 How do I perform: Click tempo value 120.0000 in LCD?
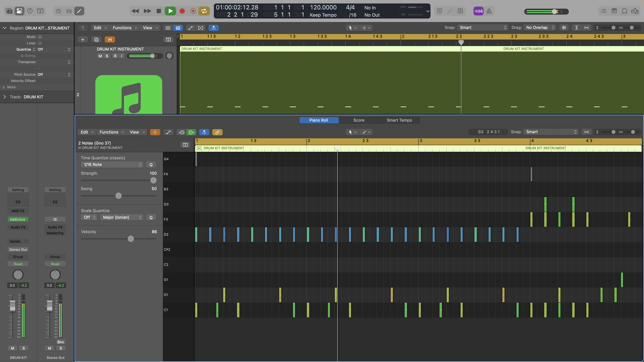click(x=323, y=7)
